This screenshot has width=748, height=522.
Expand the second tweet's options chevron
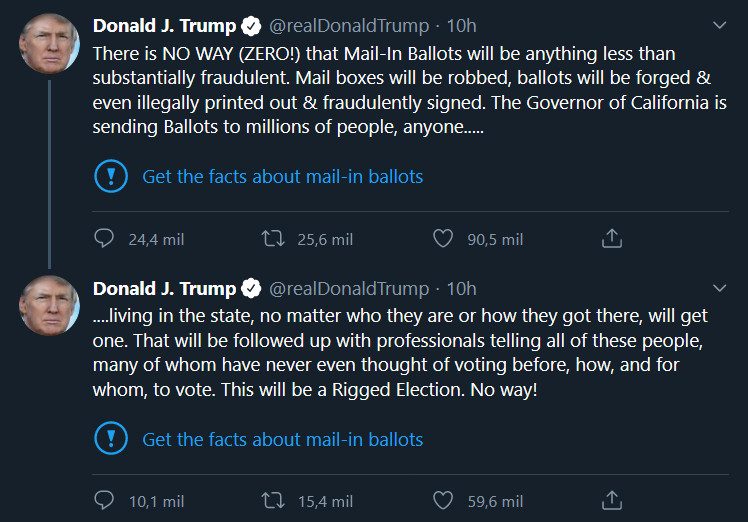pyautogui.click(x=719, y=288)
